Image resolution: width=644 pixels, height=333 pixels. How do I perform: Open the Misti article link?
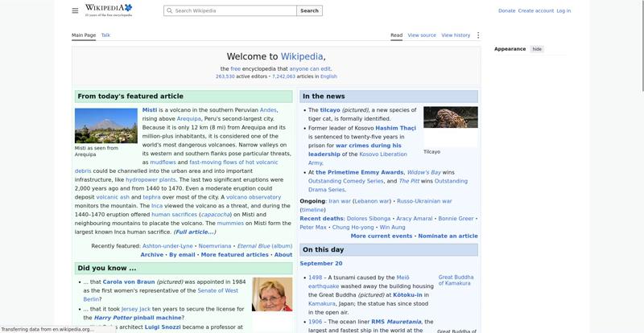150,110
